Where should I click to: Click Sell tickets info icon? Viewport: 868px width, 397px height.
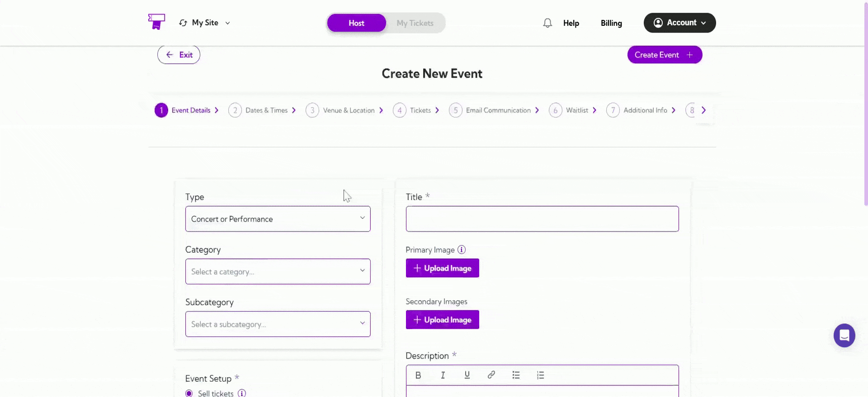[242, 393]
